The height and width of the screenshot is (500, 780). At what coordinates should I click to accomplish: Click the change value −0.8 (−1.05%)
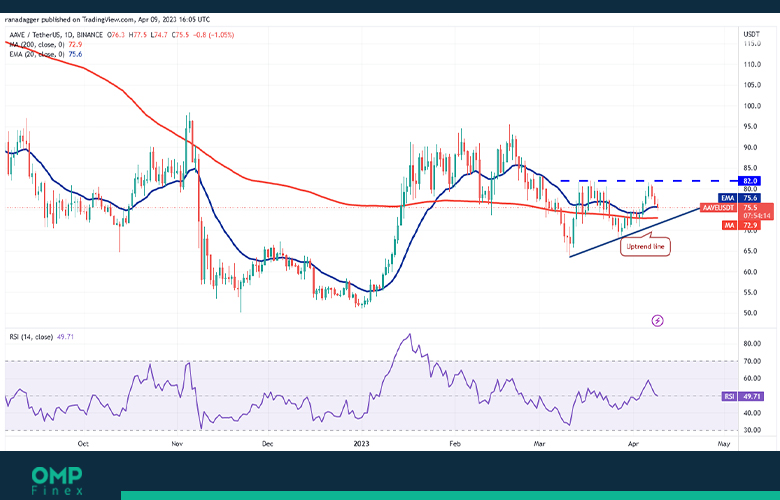213,35
